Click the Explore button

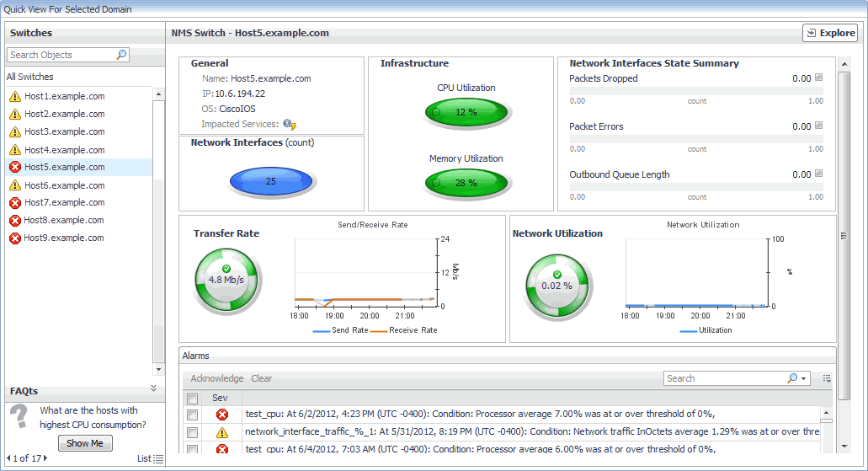830,33
